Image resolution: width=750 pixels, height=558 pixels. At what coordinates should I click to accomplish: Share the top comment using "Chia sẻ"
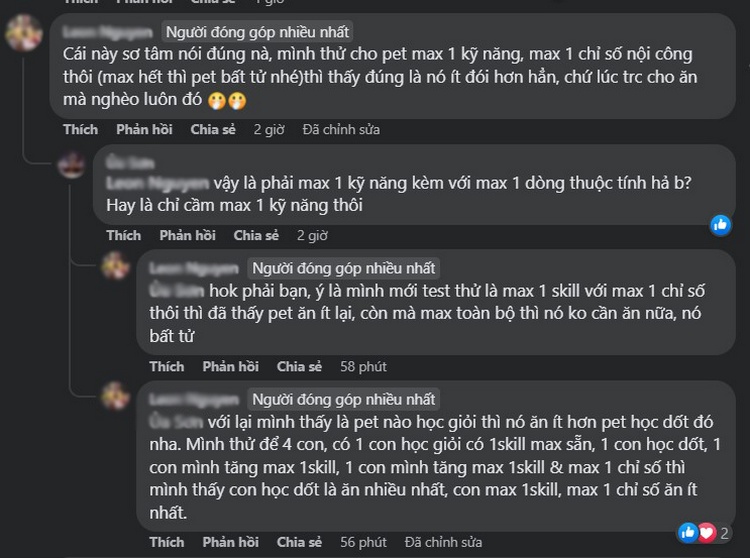pyautogui.click(x=212, y=129)
